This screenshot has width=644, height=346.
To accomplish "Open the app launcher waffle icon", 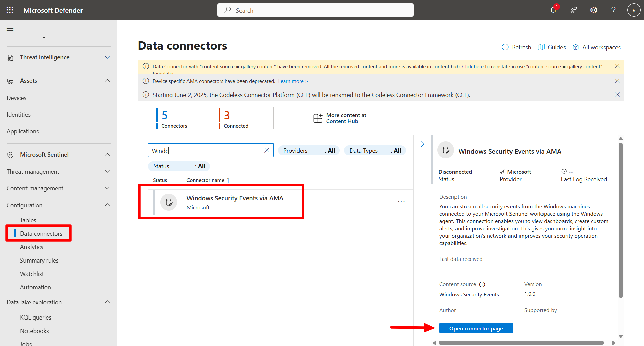I will tap(10, 10).
